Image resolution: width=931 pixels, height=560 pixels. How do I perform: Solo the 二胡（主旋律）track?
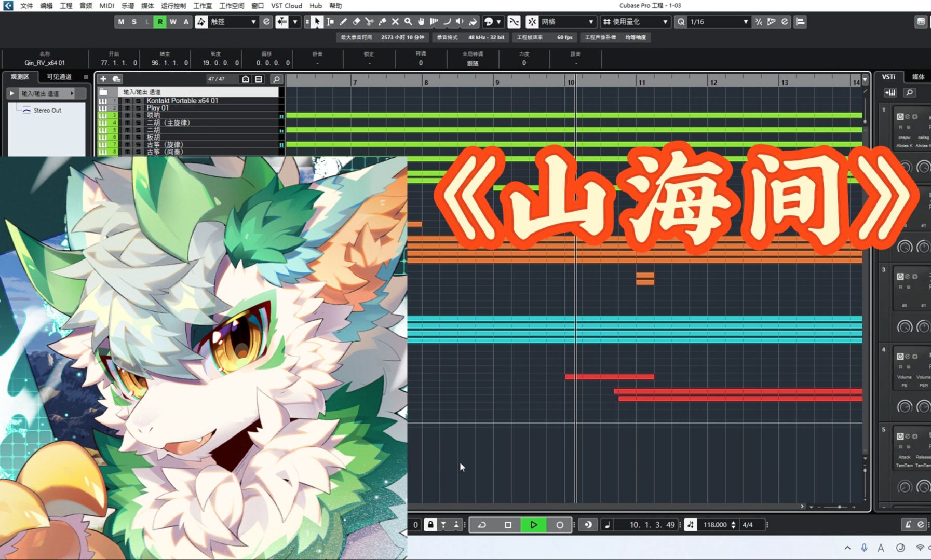click(138, 122)
